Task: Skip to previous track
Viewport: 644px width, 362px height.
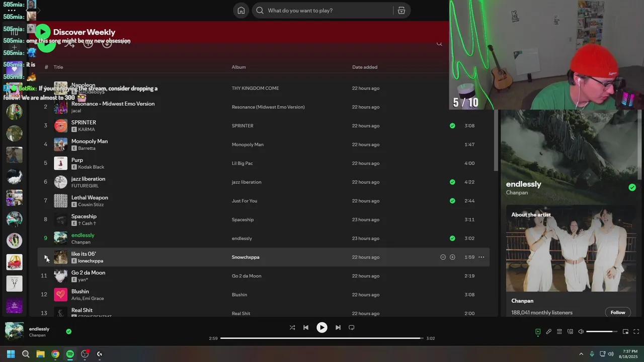Action: [x=305, y=327]
